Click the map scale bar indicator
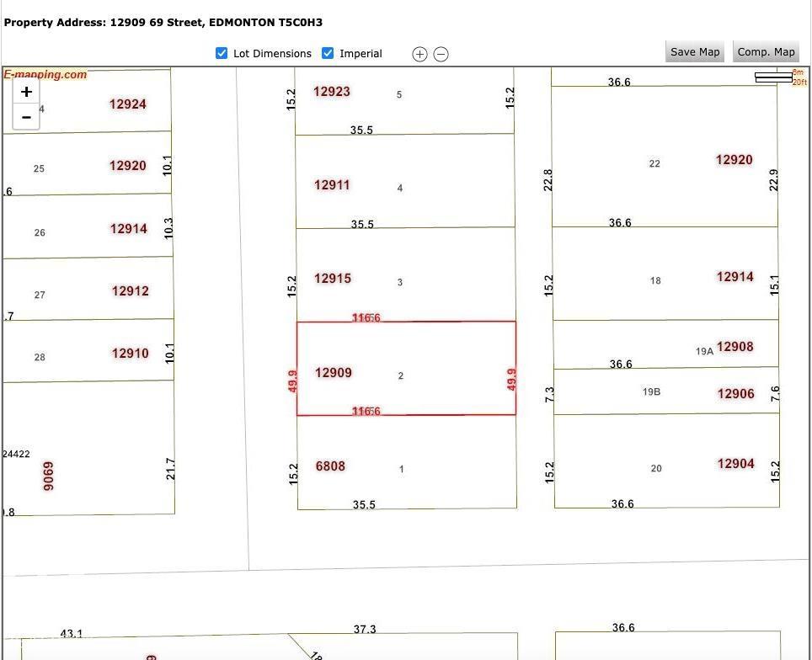 coord(773,77)
